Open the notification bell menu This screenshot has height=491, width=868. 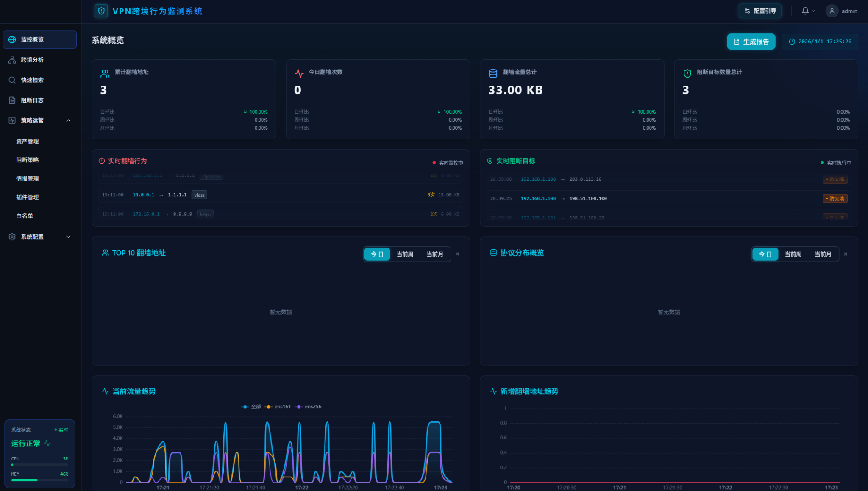(x=805, y=11)
